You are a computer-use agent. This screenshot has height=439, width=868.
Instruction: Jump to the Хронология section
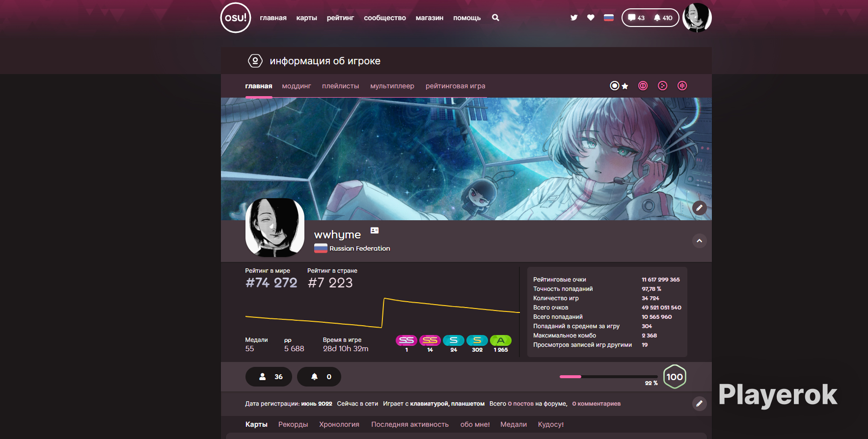click(339, 424)
